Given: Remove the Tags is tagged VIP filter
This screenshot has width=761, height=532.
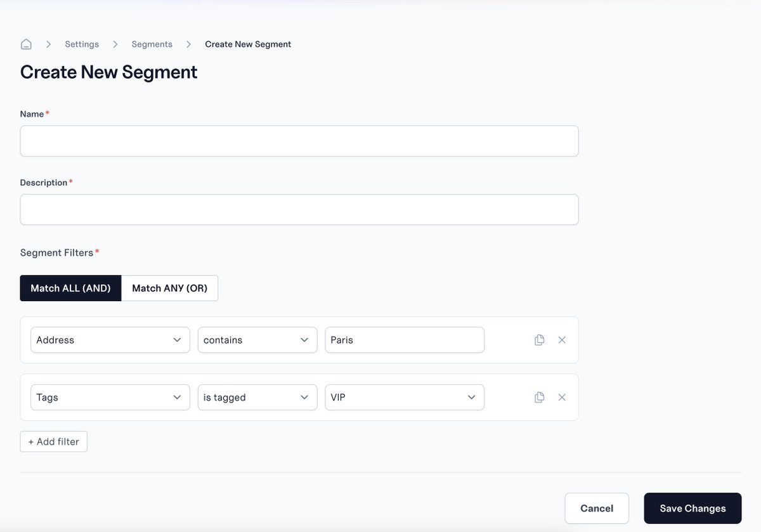Looking at the screenshot, I should click(562, 397).
